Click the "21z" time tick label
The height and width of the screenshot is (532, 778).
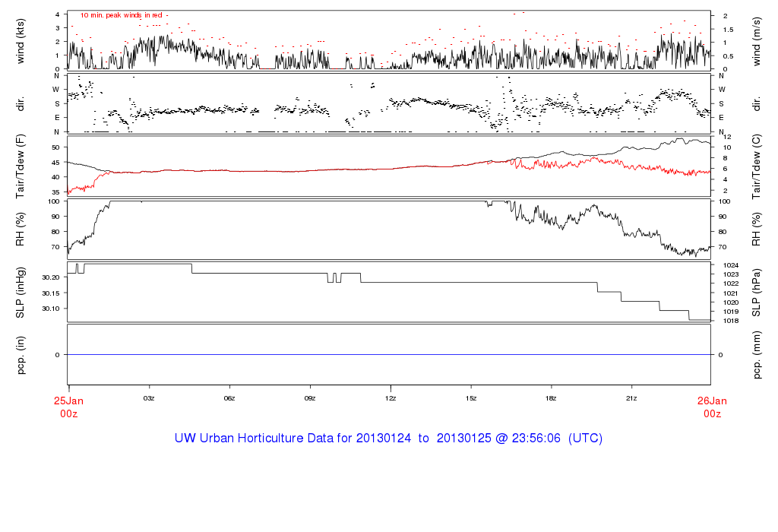point(631,398)
